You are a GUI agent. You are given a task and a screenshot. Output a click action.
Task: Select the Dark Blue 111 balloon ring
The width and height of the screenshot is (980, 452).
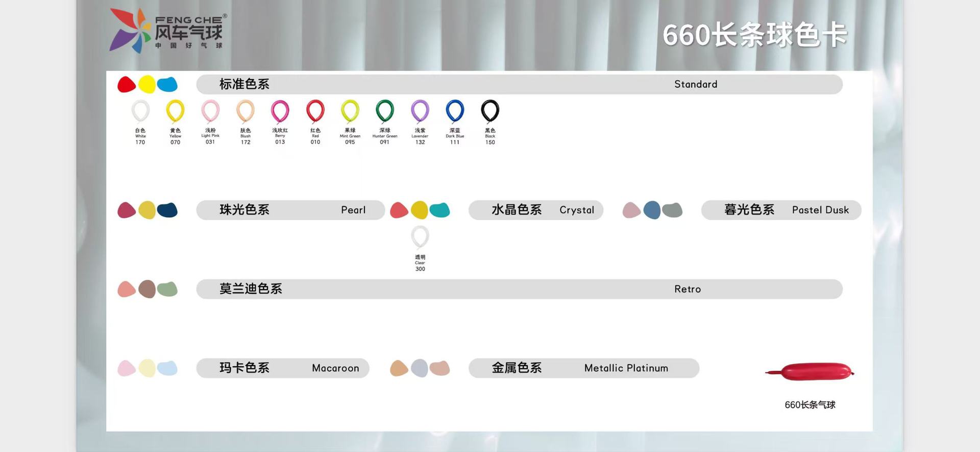point(455,111)
